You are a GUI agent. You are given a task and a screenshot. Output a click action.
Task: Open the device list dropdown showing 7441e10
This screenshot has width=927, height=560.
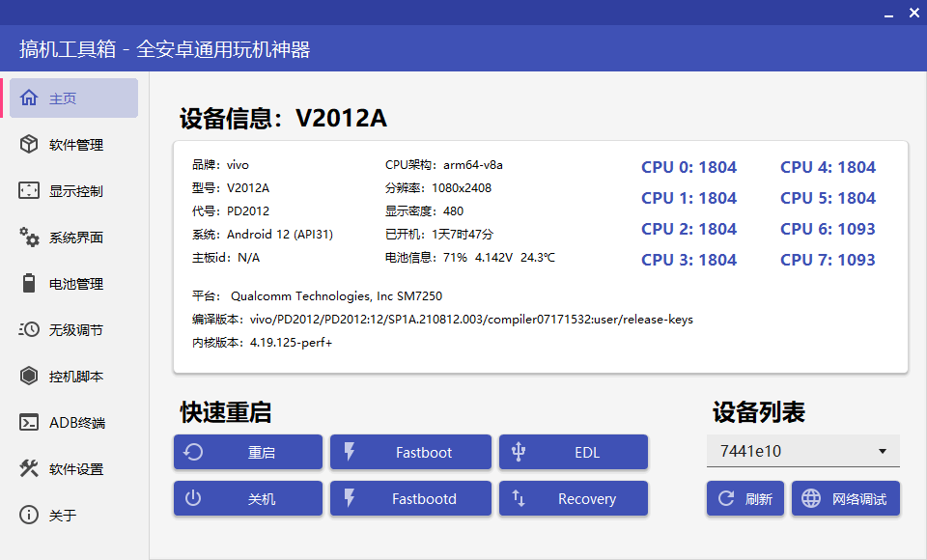click(802, 451)
